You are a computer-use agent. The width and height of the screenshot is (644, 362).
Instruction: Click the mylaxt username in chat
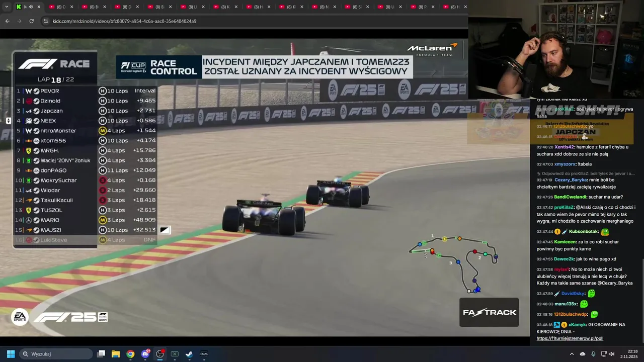[561, 269]
